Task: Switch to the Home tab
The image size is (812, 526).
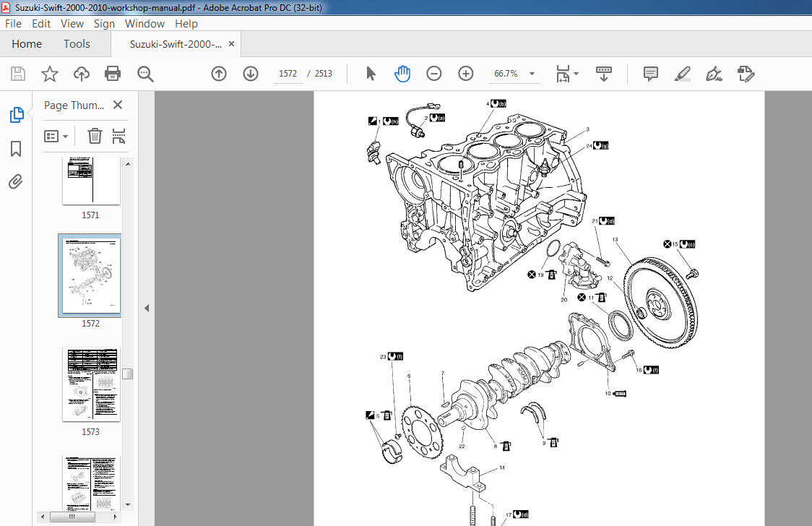Action: (x=27, y=44)
